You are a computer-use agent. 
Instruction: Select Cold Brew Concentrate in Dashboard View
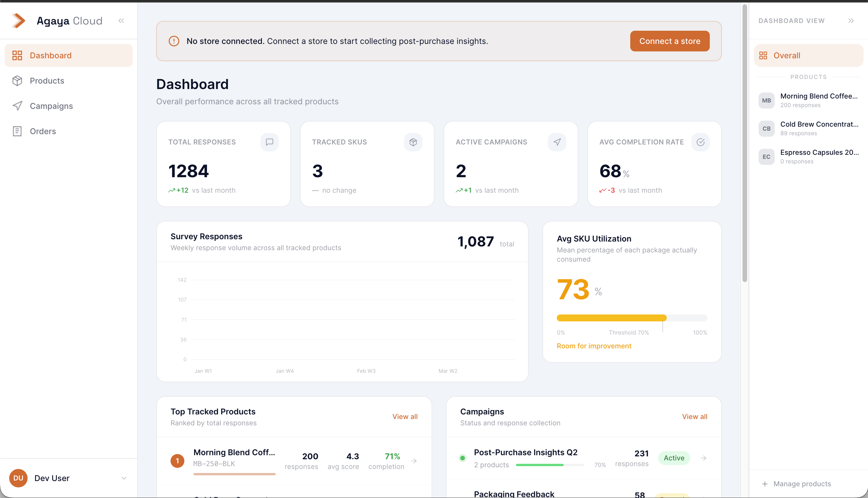pos(809,129)
